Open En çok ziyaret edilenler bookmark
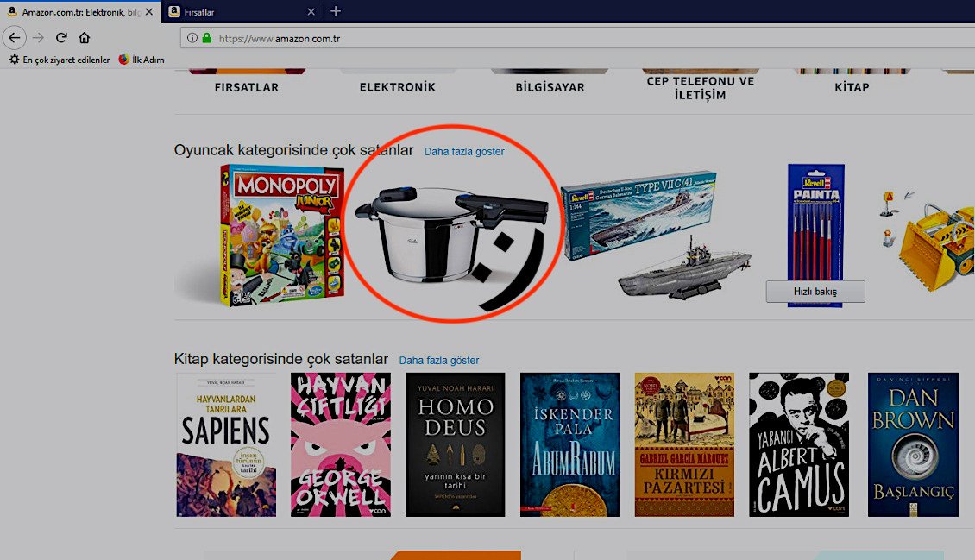The image size is (975, 560). pos(59,60)
